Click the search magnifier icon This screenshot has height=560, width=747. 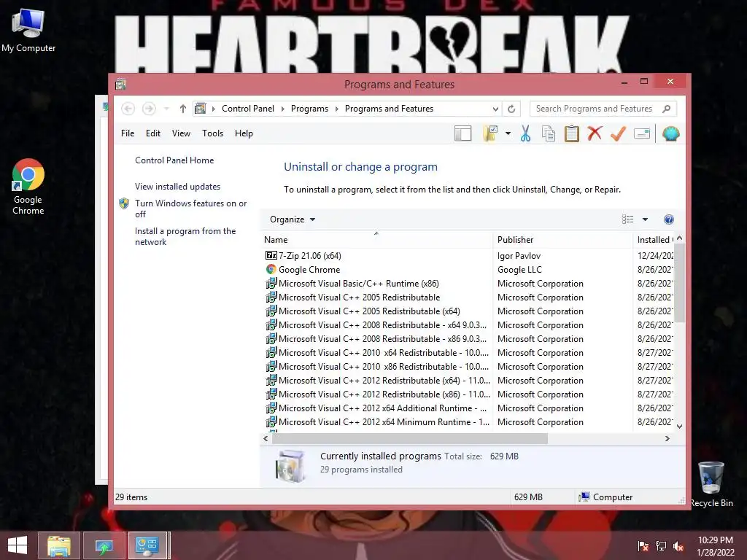667,109
